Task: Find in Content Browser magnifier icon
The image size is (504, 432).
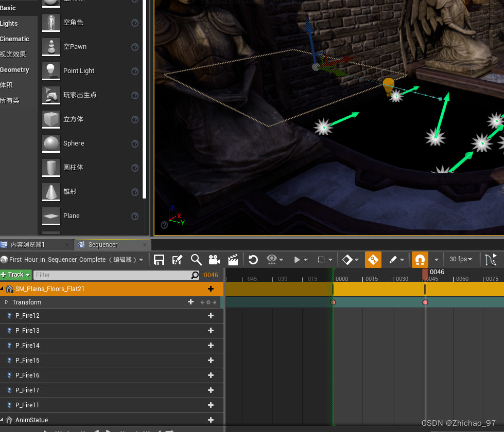Action: pyautogui.click(x=196, y=260)
